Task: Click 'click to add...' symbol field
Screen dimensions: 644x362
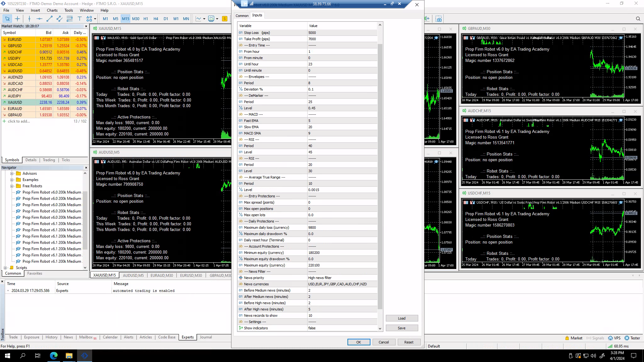Action: pos(19,121)
